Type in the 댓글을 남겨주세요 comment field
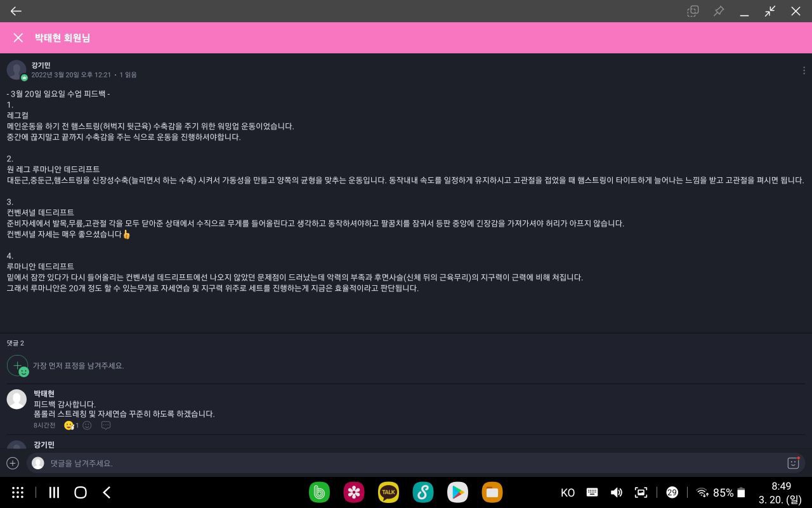The image size is (812, 508). [406, 463]
